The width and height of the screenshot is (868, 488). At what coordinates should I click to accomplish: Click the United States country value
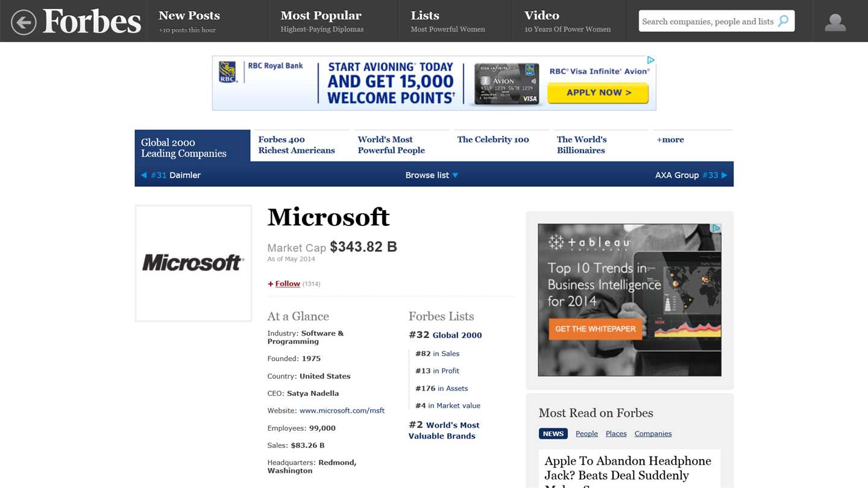(325, 376)
